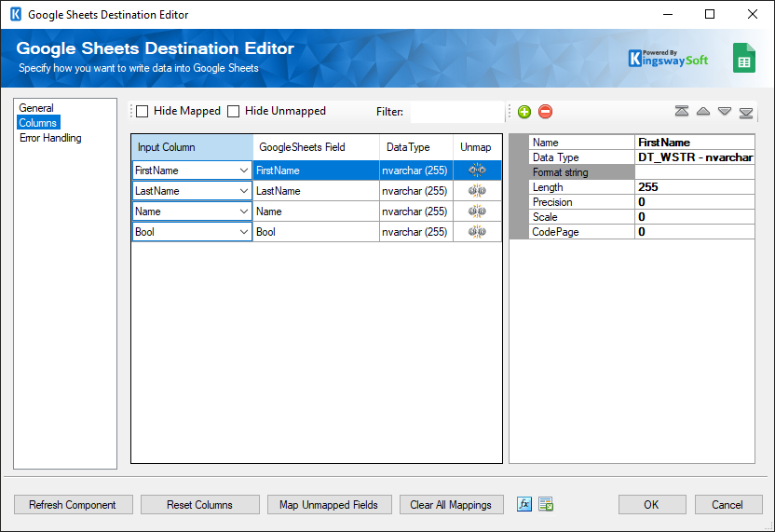The height and width of the screenshot is (532, 775).
Task: Click the Reset Columns button
Action: tap(199, 505)
